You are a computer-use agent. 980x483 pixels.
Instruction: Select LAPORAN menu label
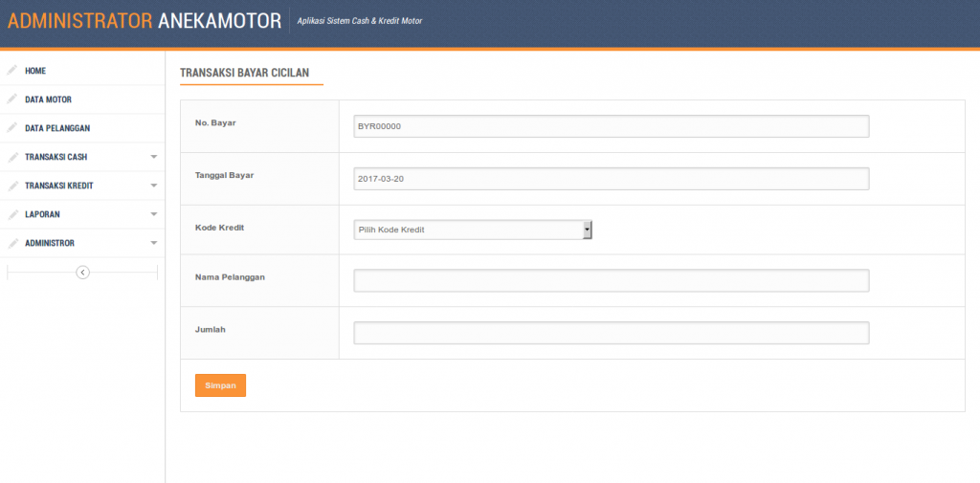pyautogui.click(x=42, y=214)
